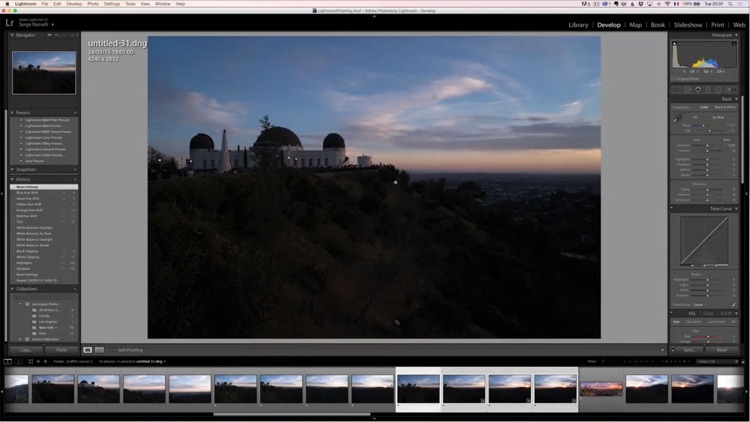Image resolution: width=750 pixels, height=422 pixels.
Task: Select the Crop Overlay tool
Action: pyautogui.click(x=677, y=89)
